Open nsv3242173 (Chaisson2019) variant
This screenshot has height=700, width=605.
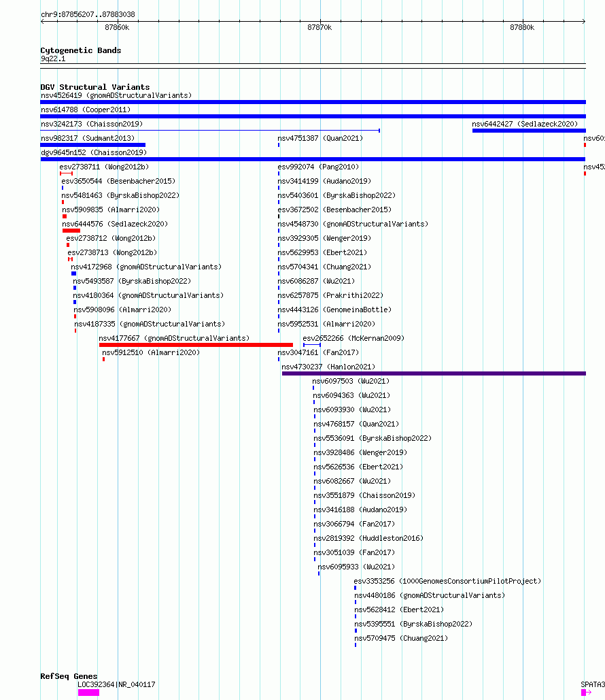click(92, 124)
